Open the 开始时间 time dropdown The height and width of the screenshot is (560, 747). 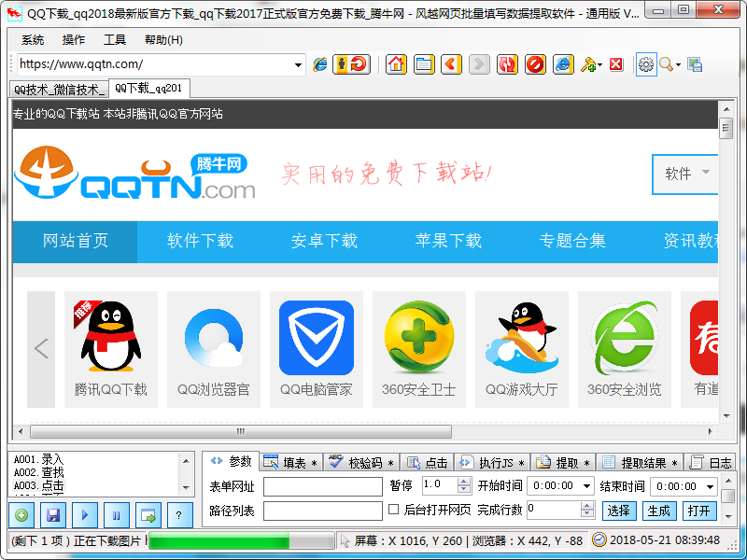click(586, 486)
